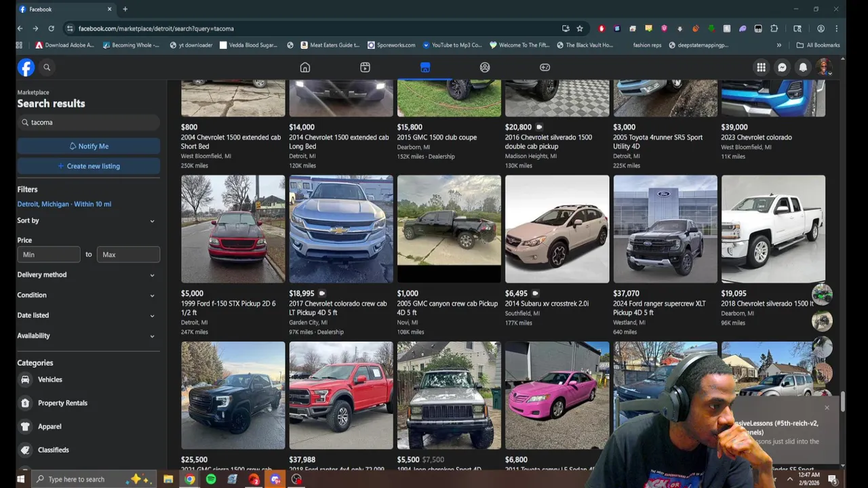Open pink Toyota Camry listing photo
The image size is (868, 488).
tap(557, 395)
